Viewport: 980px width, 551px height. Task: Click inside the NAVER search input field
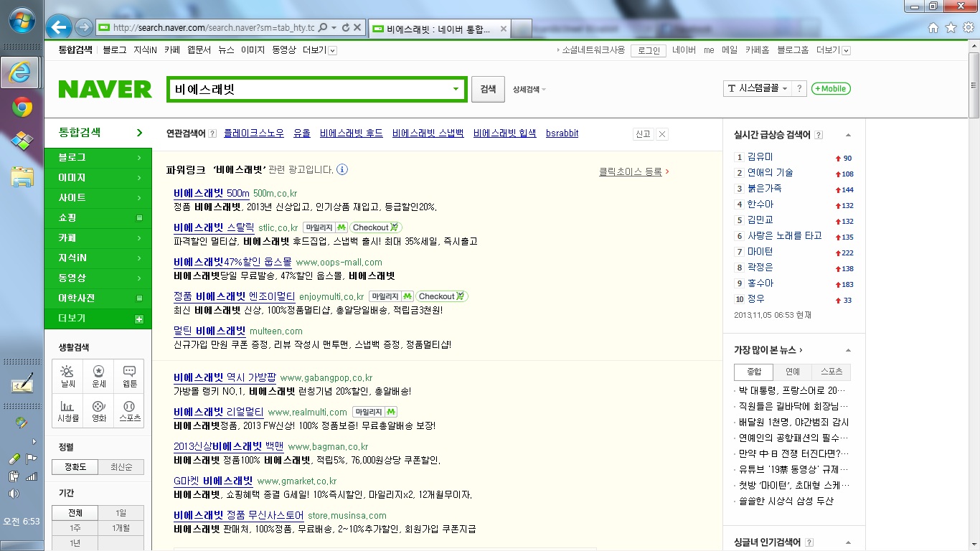pos(308,90)
